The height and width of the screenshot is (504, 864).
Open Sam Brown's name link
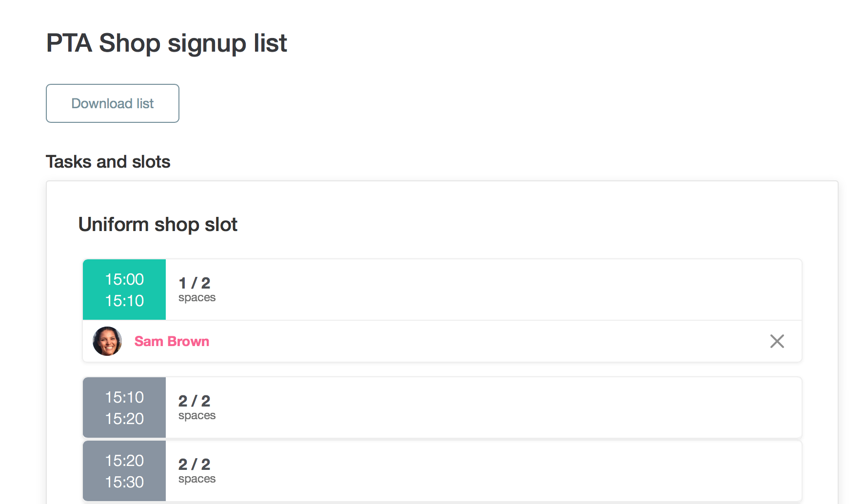pyautogui.click(x=172, y=341)
